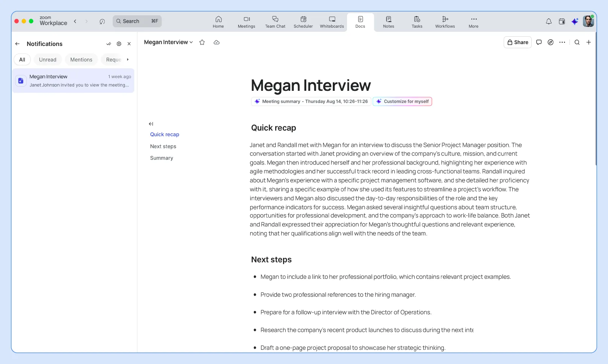Show only Mentions notifications
Viewport: 608px width, 364px height.
tap(81, 59)
